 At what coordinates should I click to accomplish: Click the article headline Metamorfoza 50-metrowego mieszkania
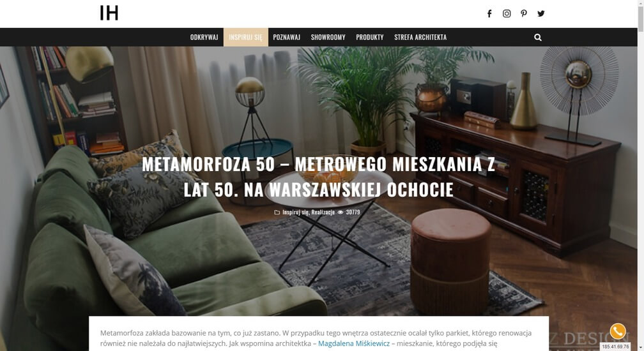point(318,177)
